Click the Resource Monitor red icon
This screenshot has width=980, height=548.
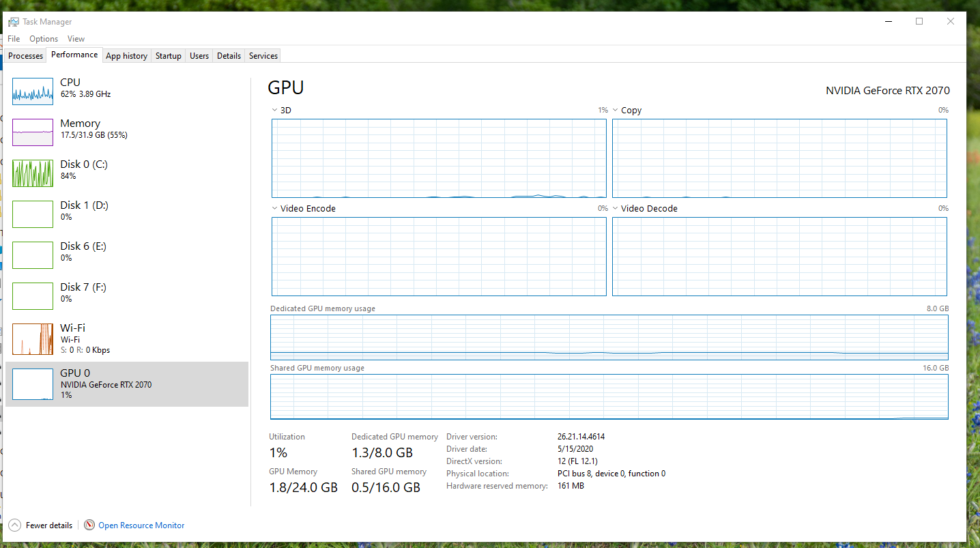pos(89,525)
